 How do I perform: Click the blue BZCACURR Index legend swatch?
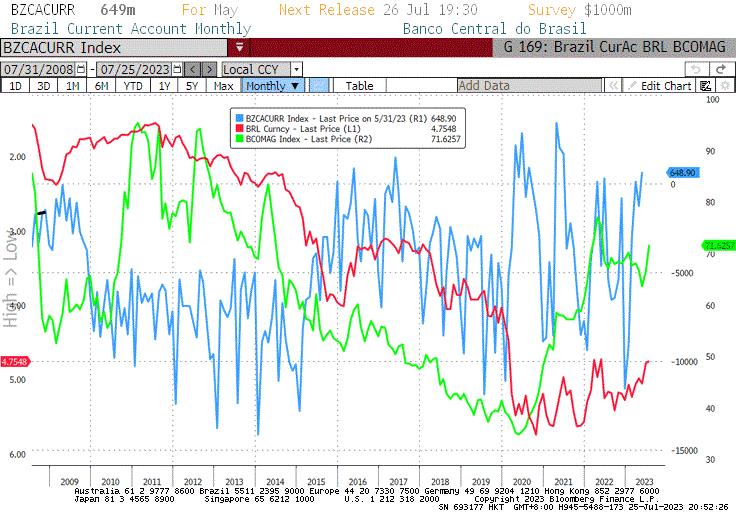(x=239, y=118)
